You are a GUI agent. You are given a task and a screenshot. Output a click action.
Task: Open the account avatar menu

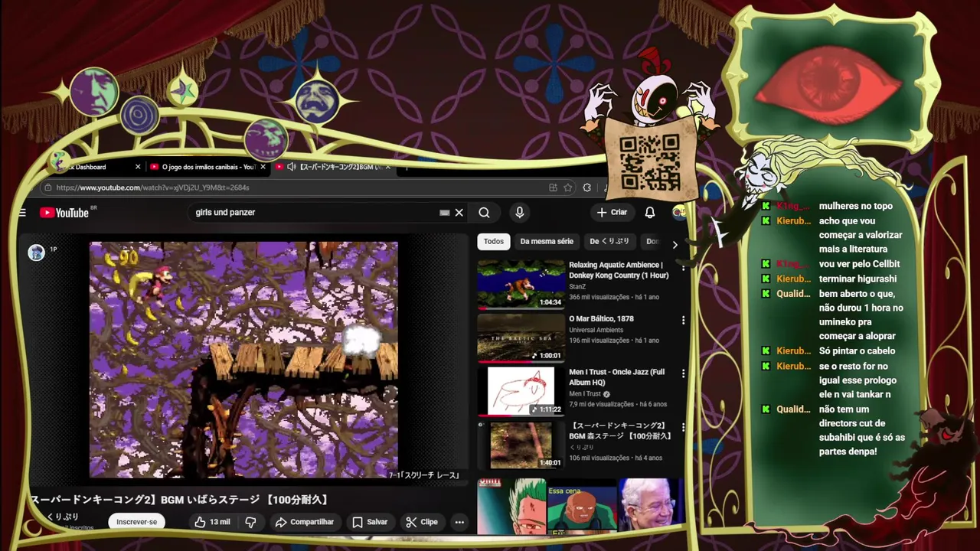coord(679,213)
